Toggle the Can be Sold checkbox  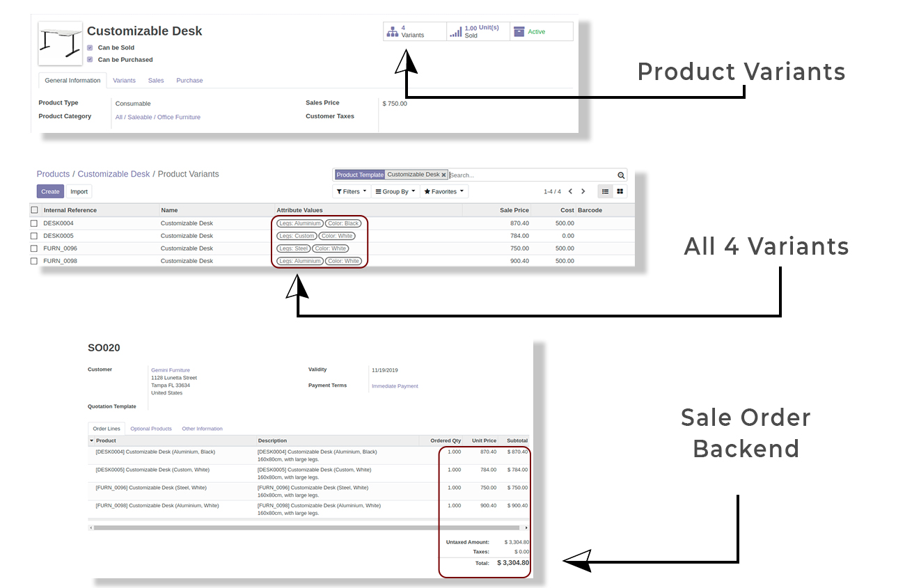pos(90,48)
